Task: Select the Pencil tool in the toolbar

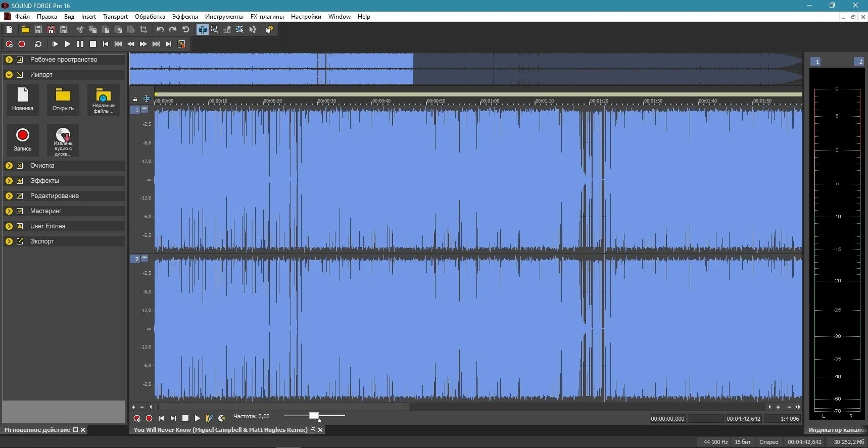Action: 227,29
